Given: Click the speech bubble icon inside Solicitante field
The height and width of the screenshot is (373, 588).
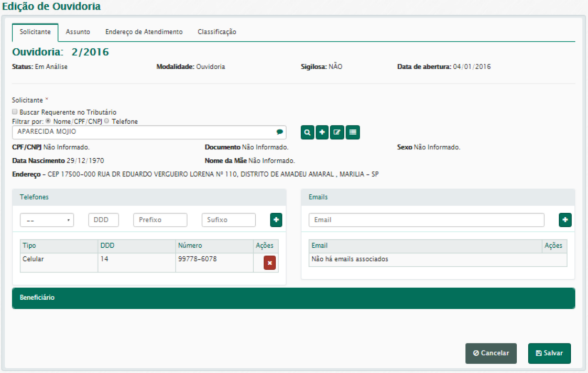Looking at the screenshot, I should (280, 133).
